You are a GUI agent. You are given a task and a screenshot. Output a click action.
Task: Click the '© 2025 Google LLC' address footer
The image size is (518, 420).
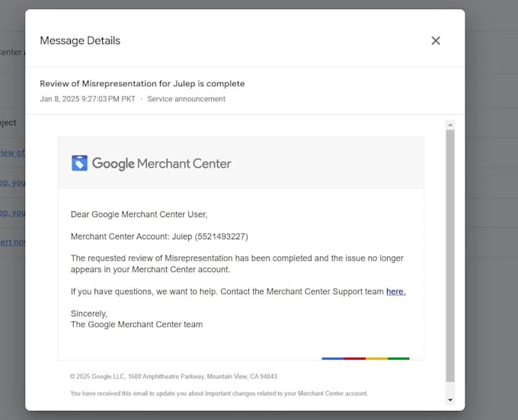[x=174, y=377]
